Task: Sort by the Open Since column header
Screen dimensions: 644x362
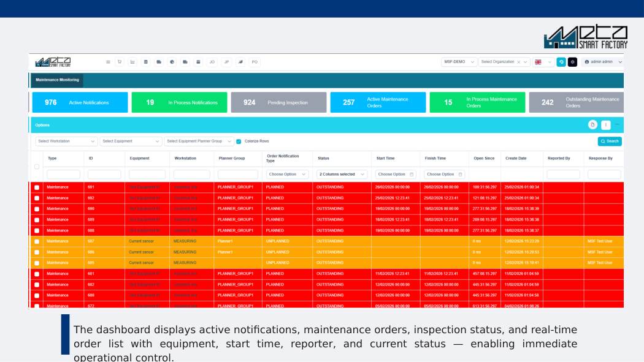Action: click(x=484, y=158)
